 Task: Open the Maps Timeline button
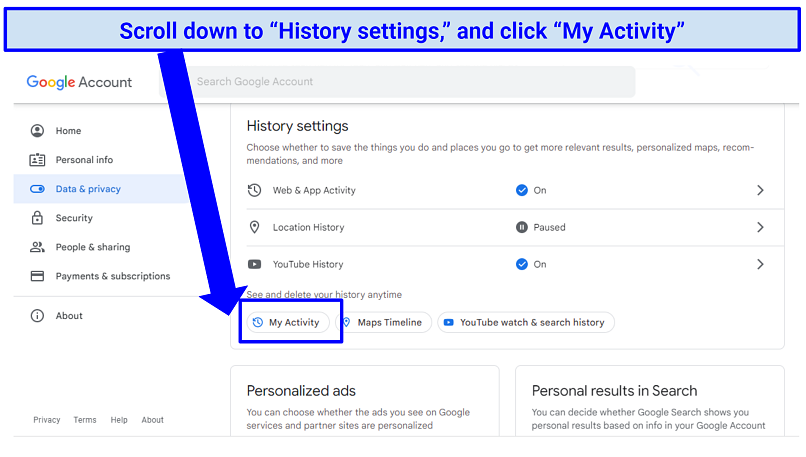(383, 322)
